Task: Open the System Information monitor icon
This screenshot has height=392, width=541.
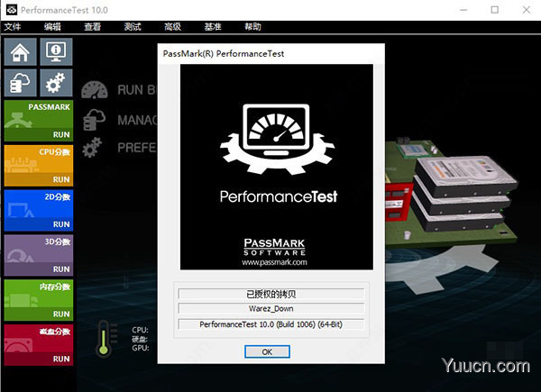Action: 56,51
